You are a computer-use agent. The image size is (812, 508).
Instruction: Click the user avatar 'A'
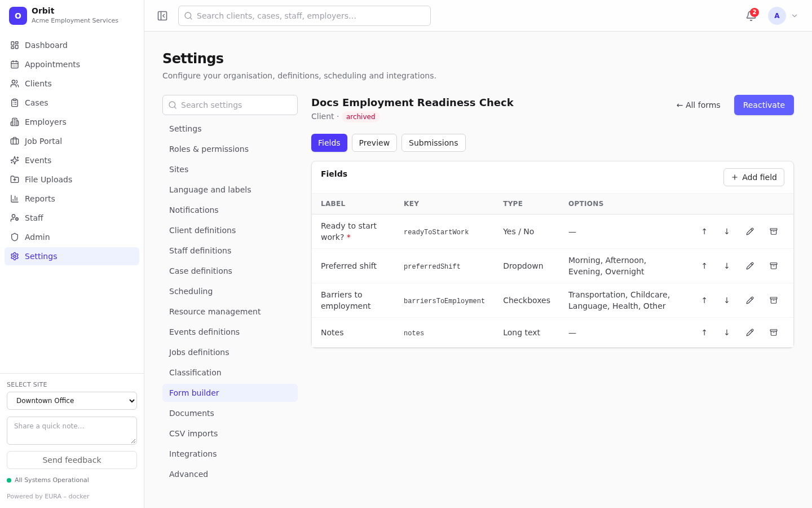(x=777, y=16)
